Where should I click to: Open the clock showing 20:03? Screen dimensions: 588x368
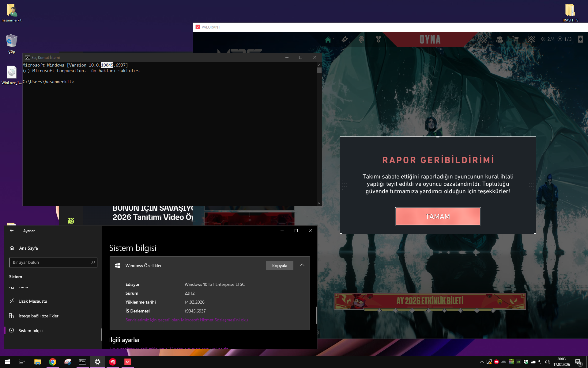coord(562,362)
